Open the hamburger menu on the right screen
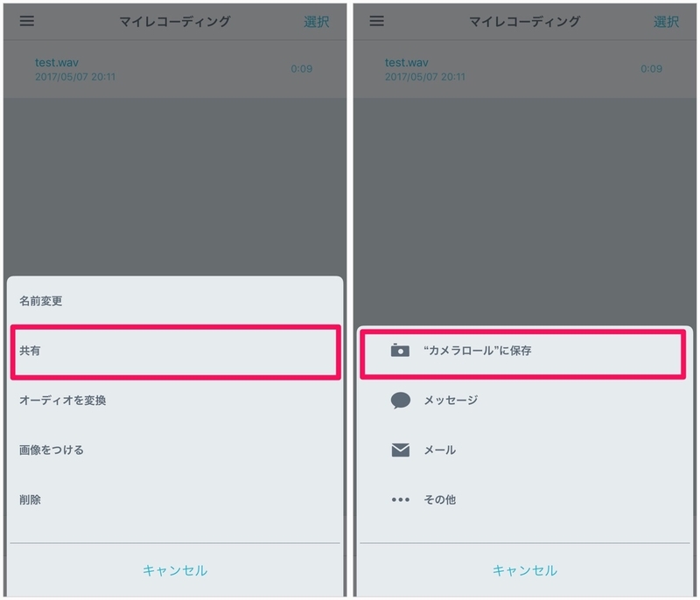This screenshot has height=600, width=700. click(377, 21)
